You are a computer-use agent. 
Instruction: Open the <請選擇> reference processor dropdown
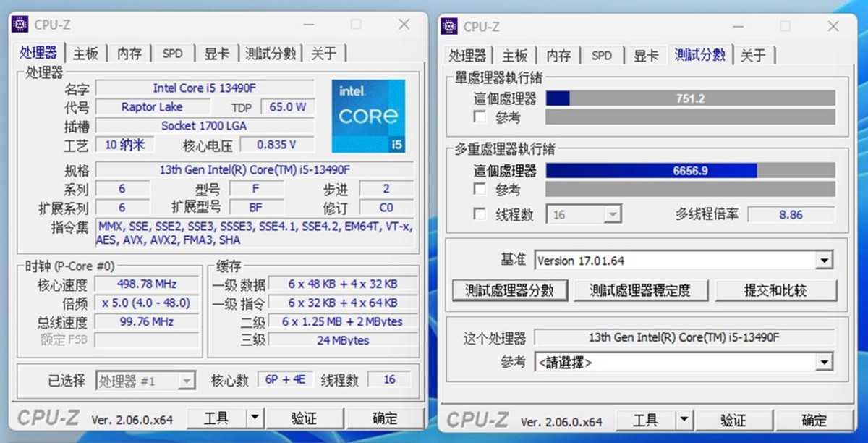click(x=823, y=362)
